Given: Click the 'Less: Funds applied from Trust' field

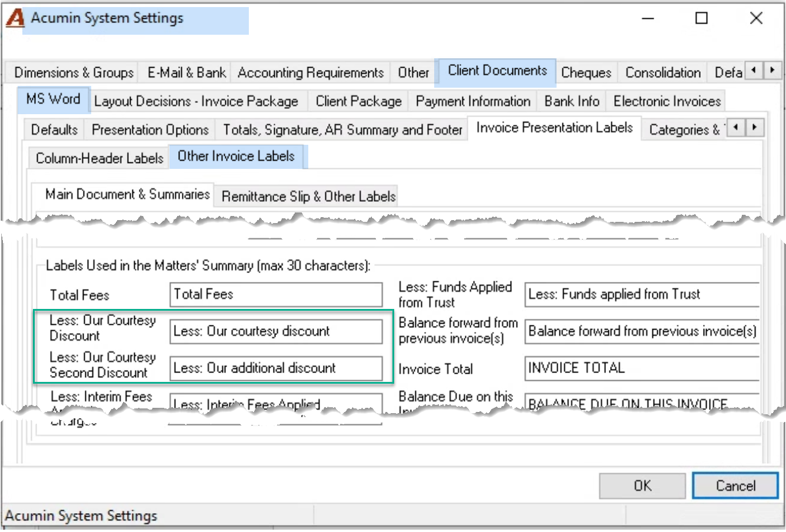Looking at the screenshot, I should coord(642,295).
